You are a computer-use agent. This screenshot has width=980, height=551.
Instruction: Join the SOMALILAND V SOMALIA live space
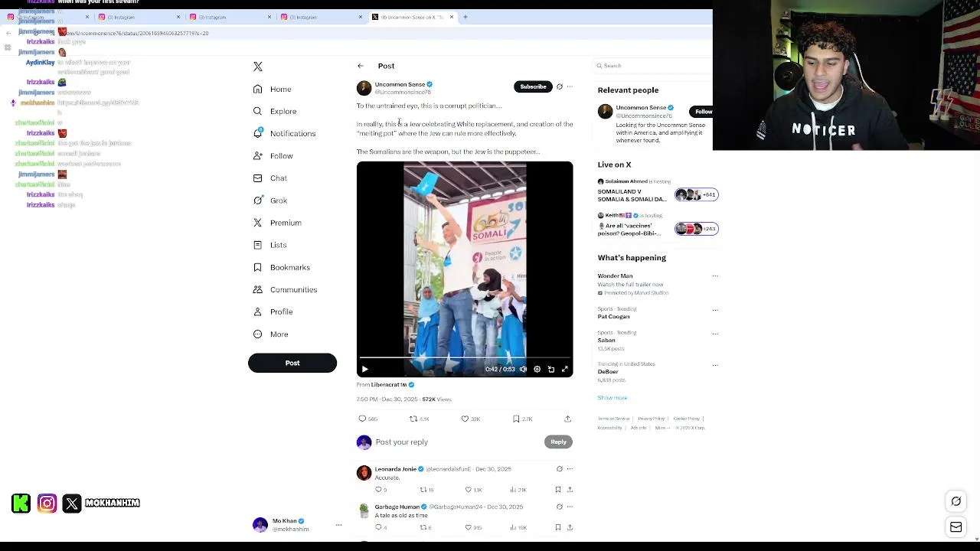click(x=632, y=195)
